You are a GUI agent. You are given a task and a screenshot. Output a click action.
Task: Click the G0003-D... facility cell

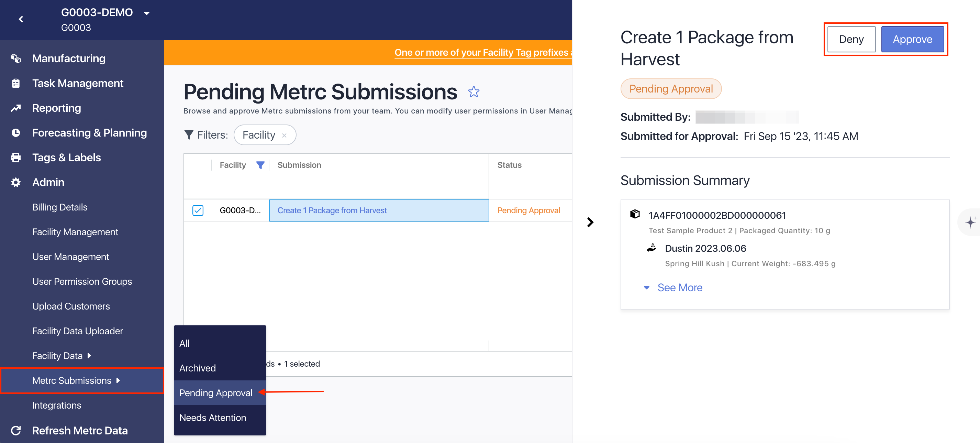point(240,210)
